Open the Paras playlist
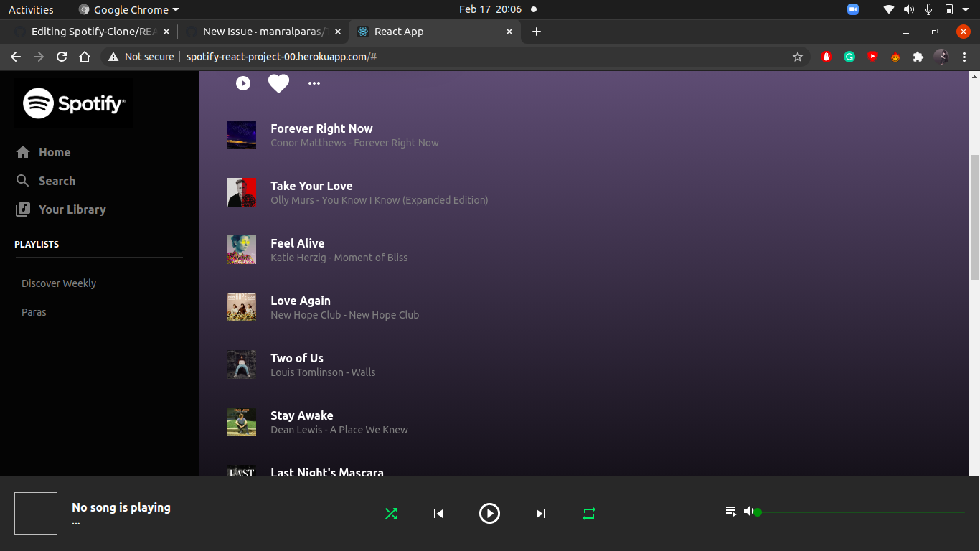Image resolution: width=980 pixels, height=551 pixels. click(x=33, y=312)
